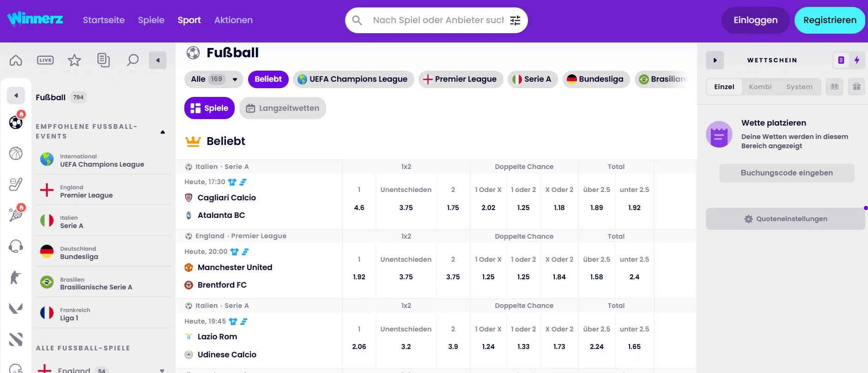Open the gift bonus icon in Wettschein

tap(856, 87)
